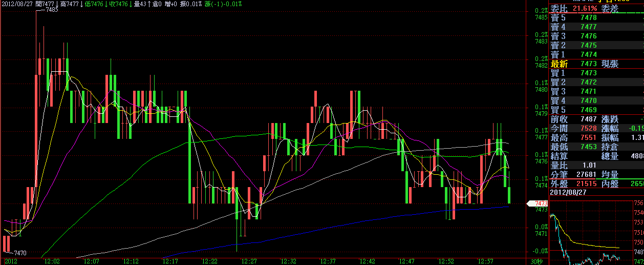Click the 內盤 label in the quote panel
The height and width of the screenshot is (265, 644).
coord(610,184)
